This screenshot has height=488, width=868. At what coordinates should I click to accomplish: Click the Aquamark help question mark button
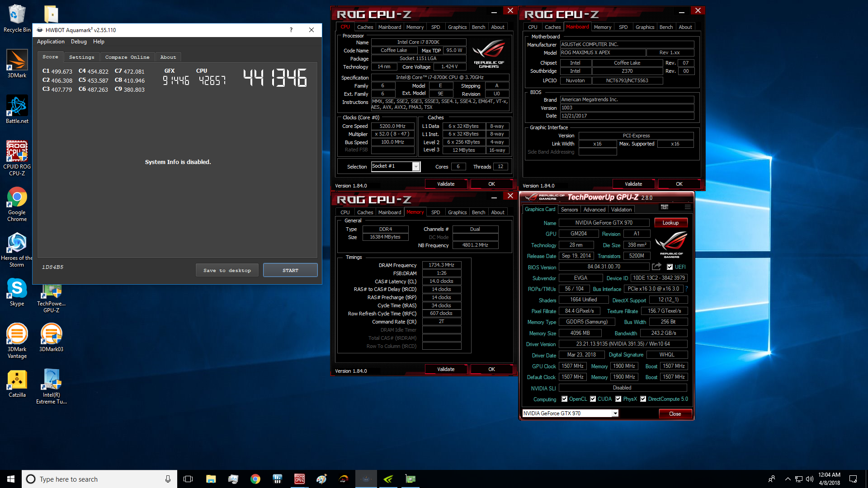291,30
